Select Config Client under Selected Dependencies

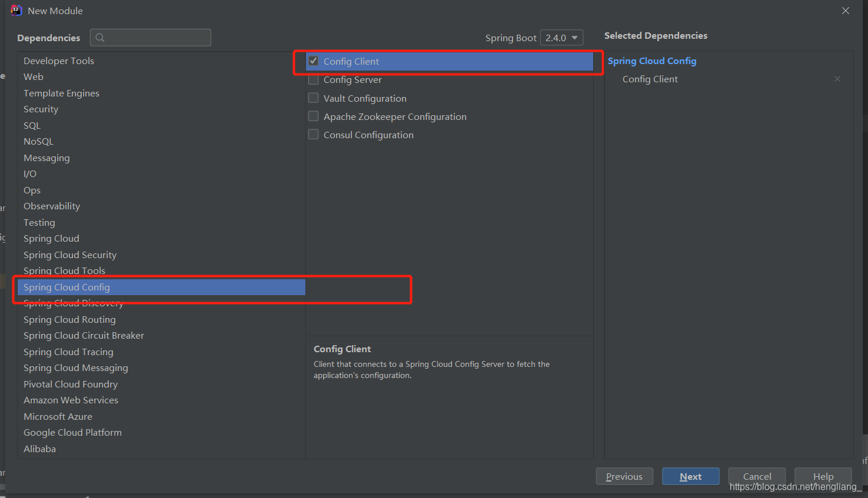[x=650, y=79]
